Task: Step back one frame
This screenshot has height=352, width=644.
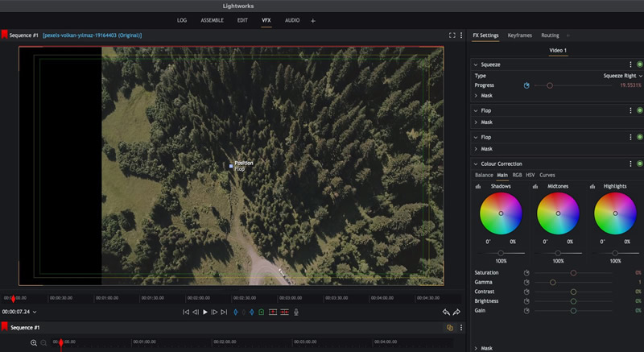Action: pyautogui.click(x=196, y=313)
